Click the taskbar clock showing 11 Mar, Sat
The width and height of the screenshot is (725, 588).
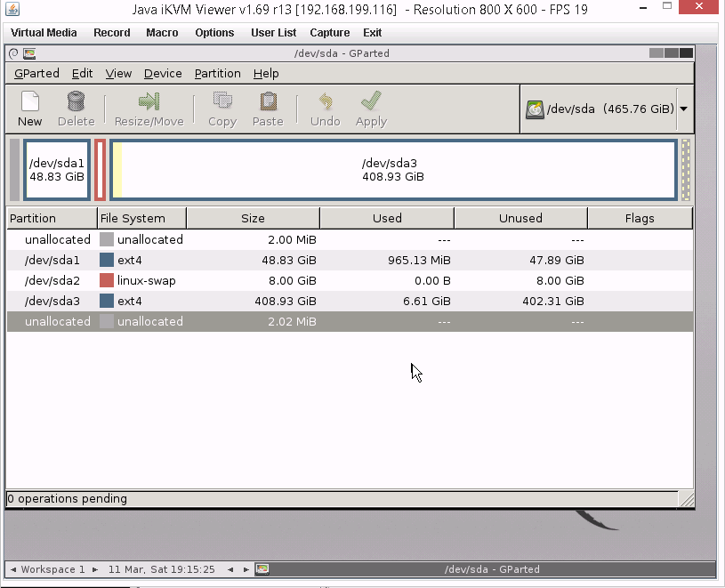(x=161, y=569)
